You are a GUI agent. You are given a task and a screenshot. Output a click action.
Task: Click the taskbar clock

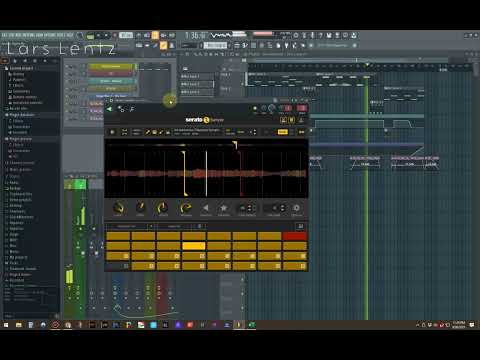459,325
